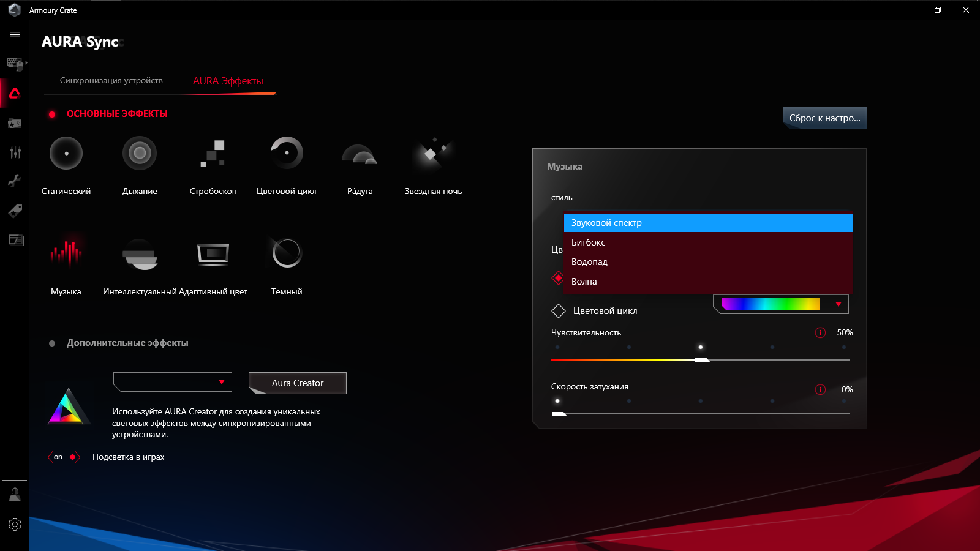This screenshot has width=980, height=551.
Task: Open the wrench Tools sidebar icon
Action: tap(15, 181)
